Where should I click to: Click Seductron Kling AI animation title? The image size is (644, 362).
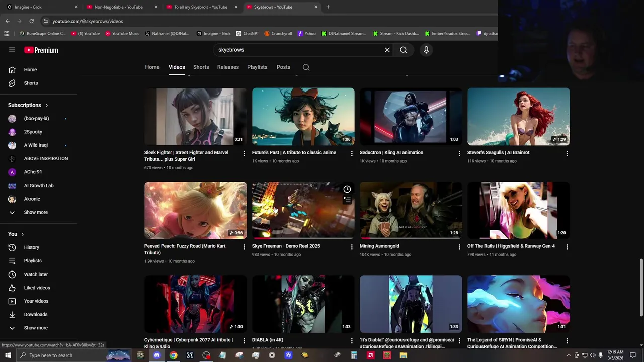pyautogui.click(x=391, y=153)
